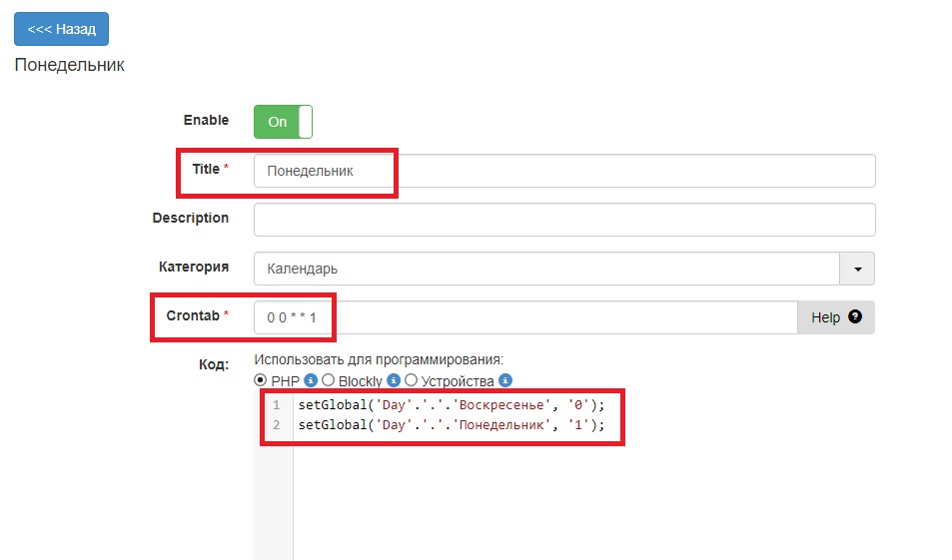This screenshot has height=560, width=952.
Task: Open Crontab Help button
Action: [x=836, y=317]
